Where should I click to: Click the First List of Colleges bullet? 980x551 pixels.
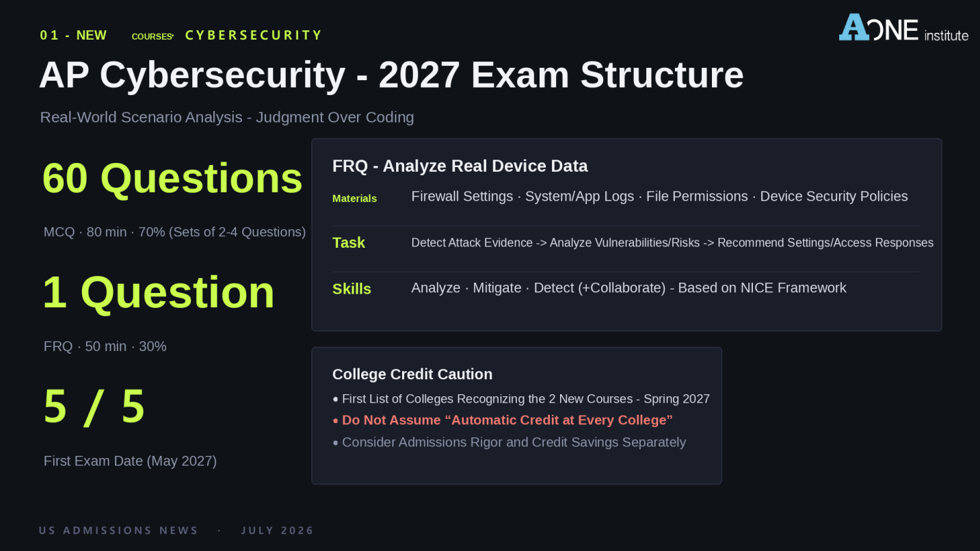click(521, 398)
